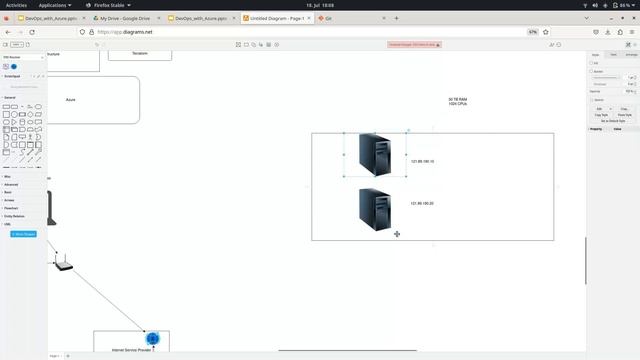Screen dimensions: 640x360
Task: Click Set as Default Style button
Action: click(613, 121)
